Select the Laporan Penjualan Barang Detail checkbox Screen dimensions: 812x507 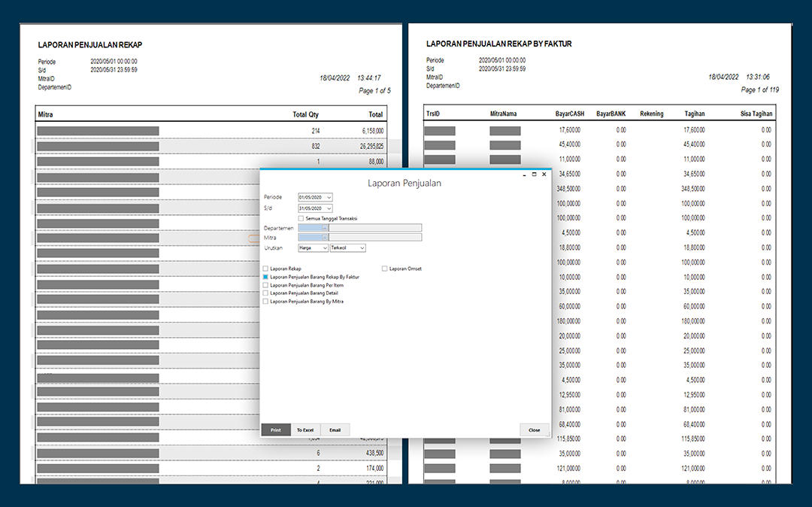point(265,293)
